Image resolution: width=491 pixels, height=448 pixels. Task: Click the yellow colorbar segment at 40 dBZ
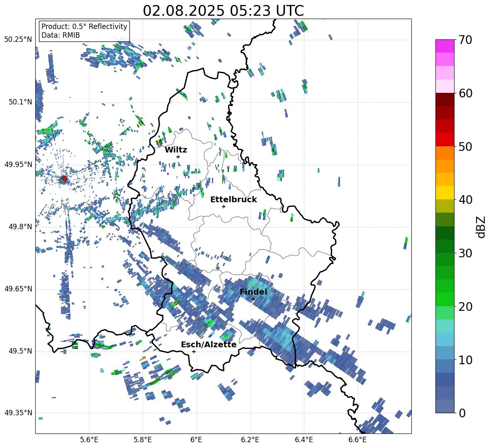[x=445, y=193]
